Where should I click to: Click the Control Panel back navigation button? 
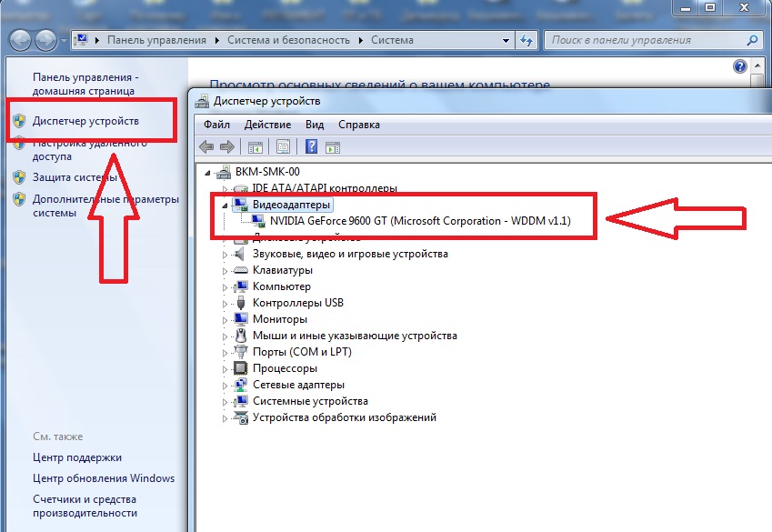(x=21, y=40)
